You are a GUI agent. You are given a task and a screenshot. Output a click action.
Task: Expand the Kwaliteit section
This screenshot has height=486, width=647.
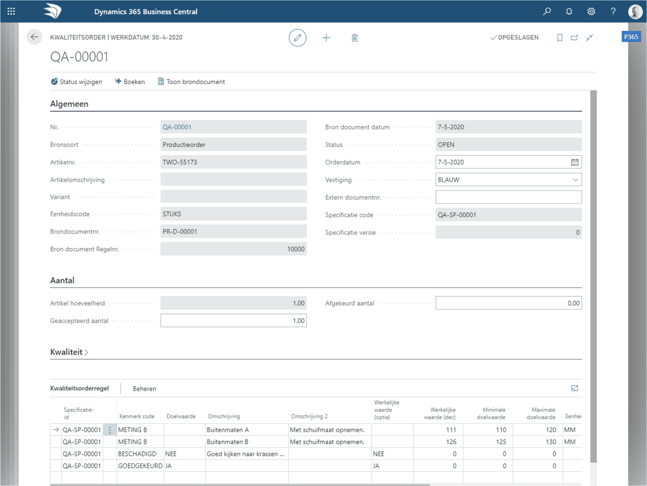(x=69, y=352)
